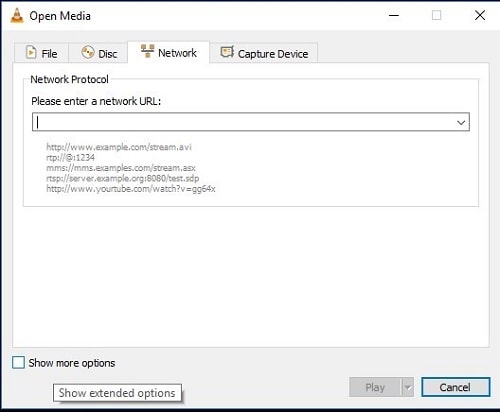Cancel the Open Media dialog

click(x=455, y=387)
